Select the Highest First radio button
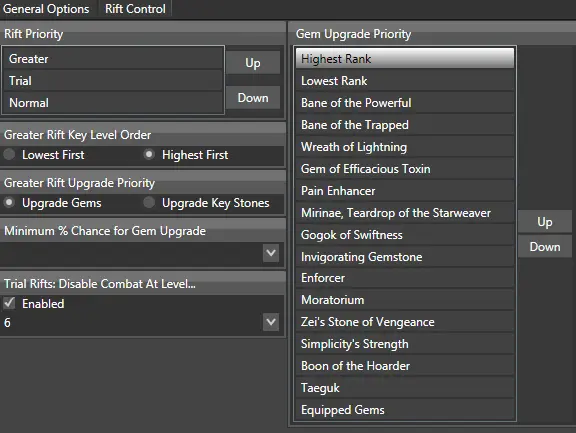Viewport: 576px width, 433px height. 149,154
